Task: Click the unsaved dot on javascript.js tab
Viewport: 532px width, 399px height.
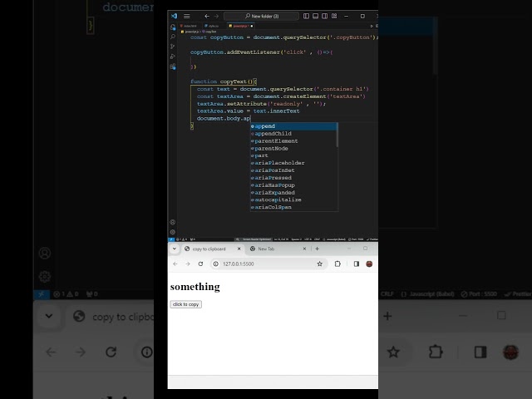Action: [x=252, y=26]
